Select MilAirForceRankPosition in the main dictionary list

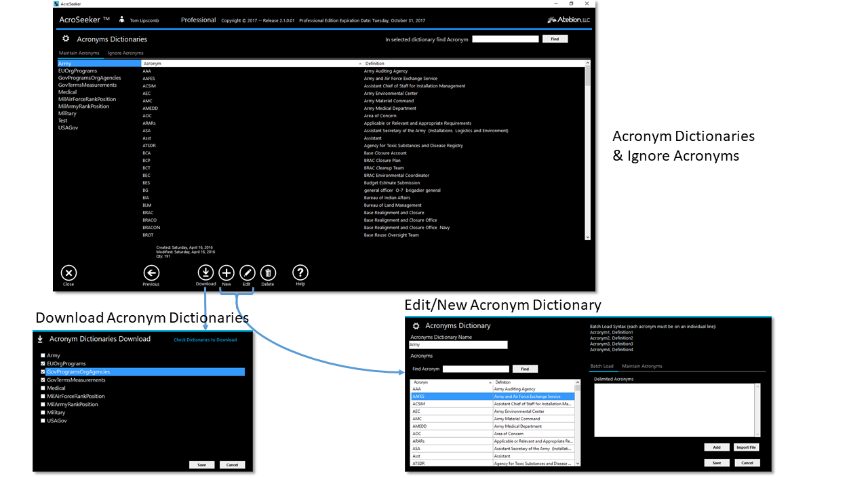(x=99, y=99)
